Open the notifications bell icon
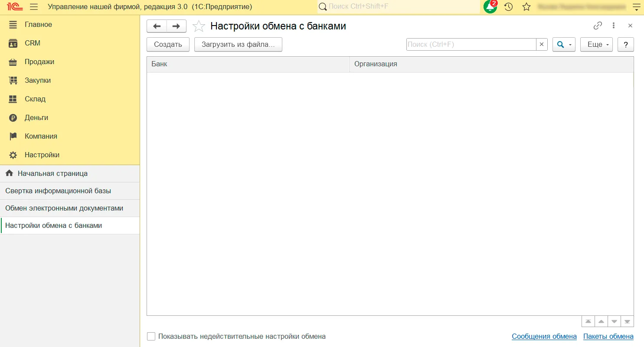The height and width of the screenshot is (347, 644). coord(490,7)
